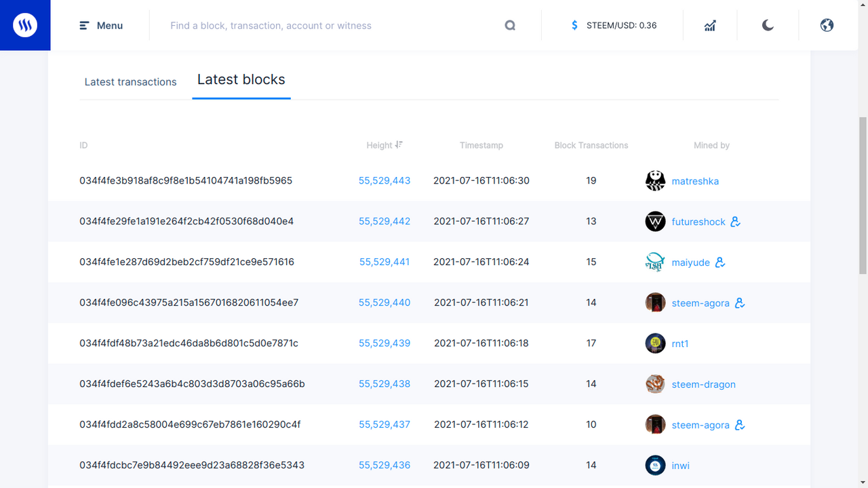The image size is (868, 488).
Task: Open the rnt1 witness profile link
Action: pyautogui.click(x=680, y=344)
